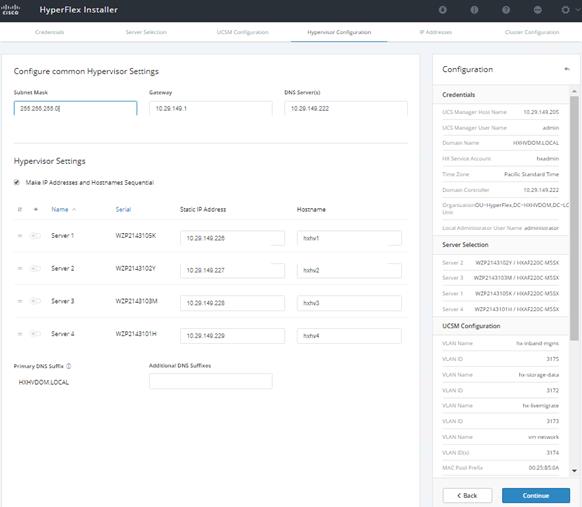Click the HyperFlex Installer title

78,10
